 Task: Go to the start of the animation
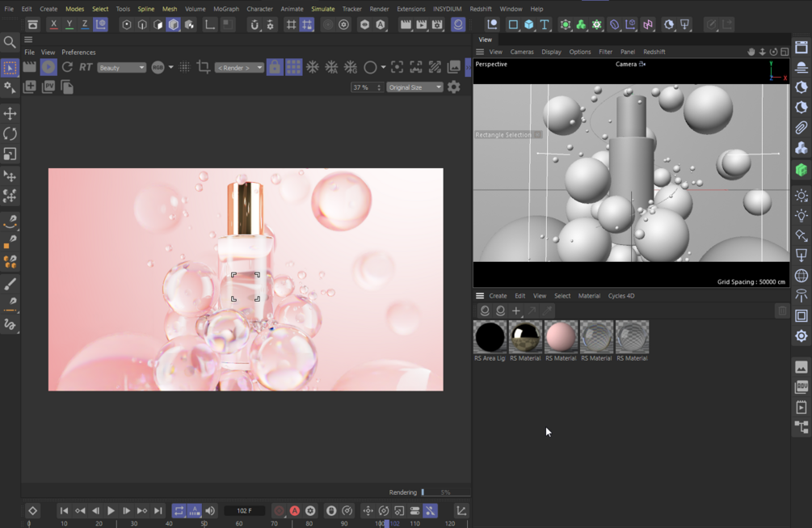tap(64, 511)
